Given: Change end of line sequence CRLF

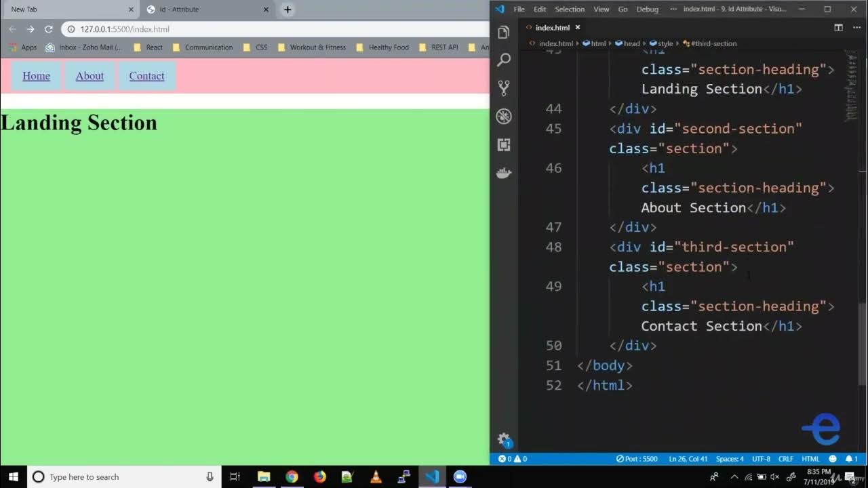Looking at the screenshot, I should click(x=786, y=459).
